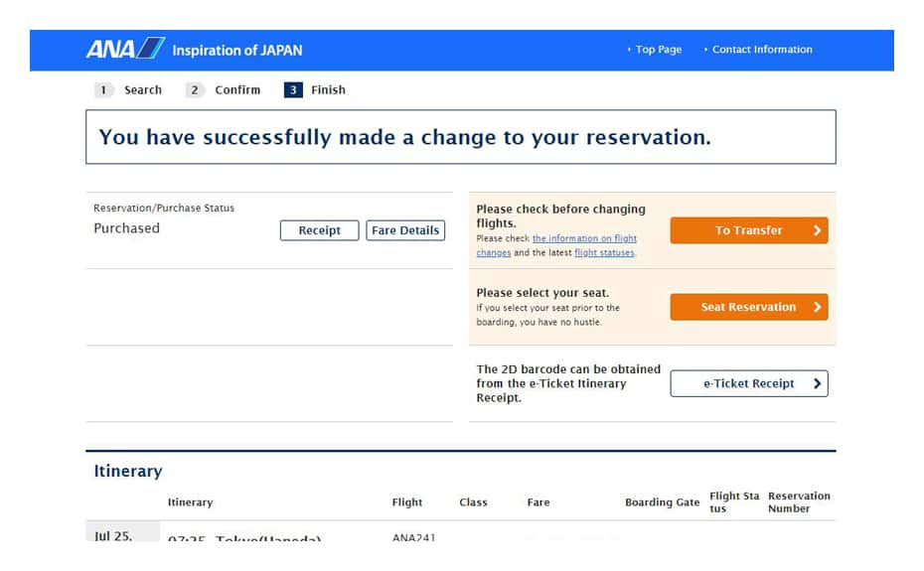
Task: Select the orange Seat Reservation button
Action: coord(748,307)
